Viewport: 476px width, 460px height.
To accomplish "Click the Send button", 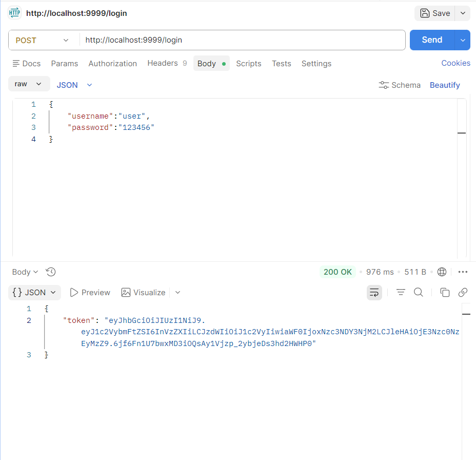I will [431, 40].
